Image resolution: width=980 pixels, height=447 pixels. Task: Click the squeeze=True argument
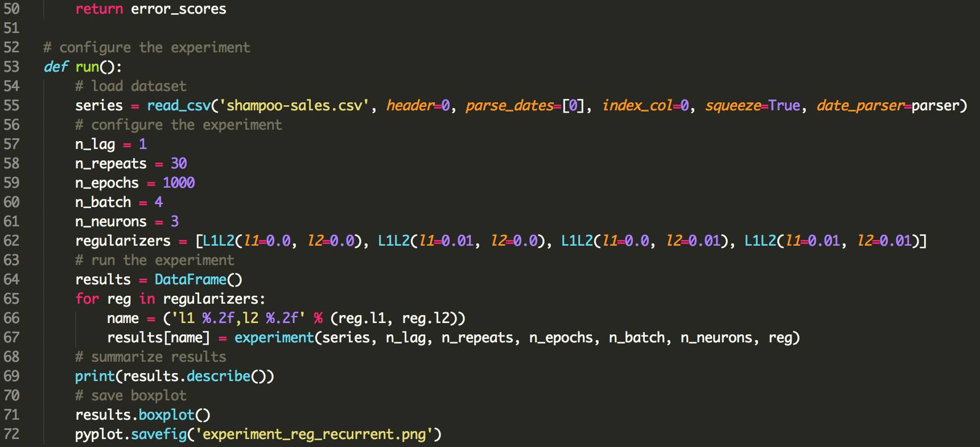click(x=752, y=106)
